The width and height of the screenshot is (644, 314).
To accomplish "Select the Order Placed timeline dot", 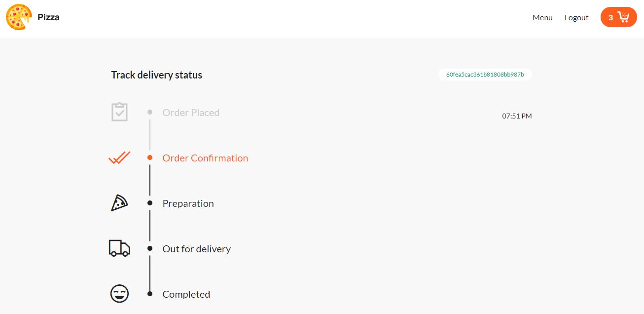I will (x=149, y=112).
